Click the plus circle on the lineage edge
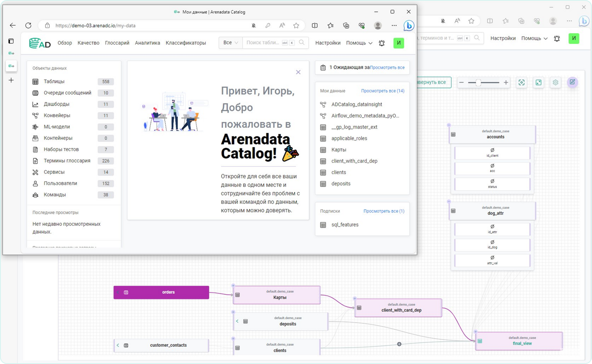 tap(399, 344)
